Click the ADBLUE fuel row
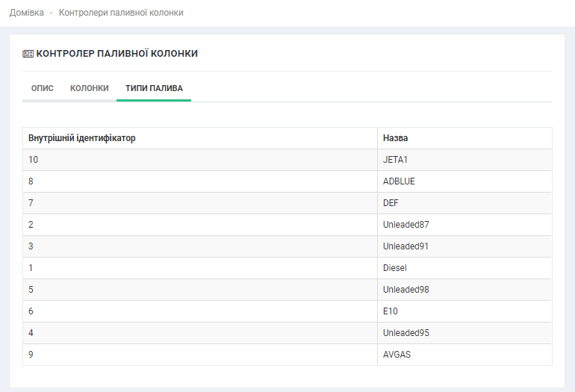 (x=399, y=181)
